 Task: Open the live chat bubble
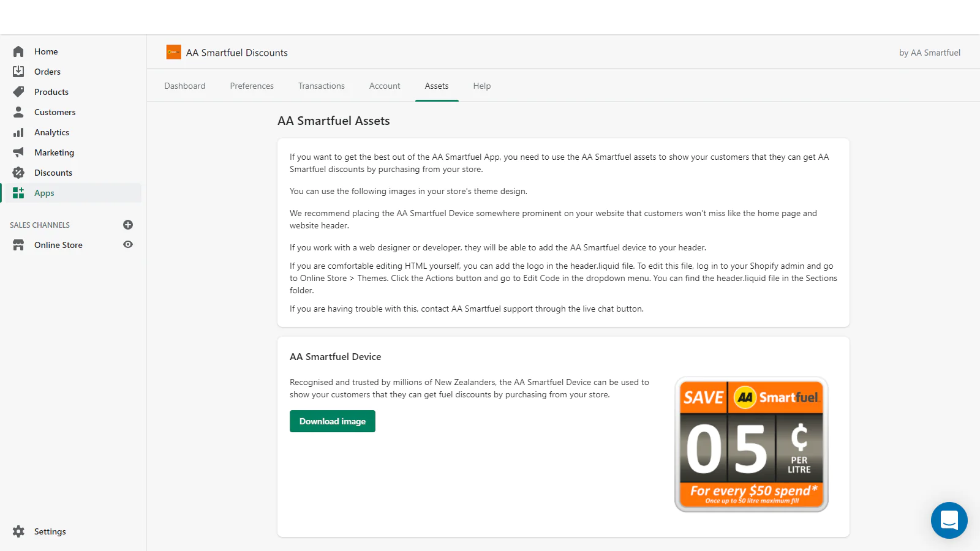click(949, 520)
